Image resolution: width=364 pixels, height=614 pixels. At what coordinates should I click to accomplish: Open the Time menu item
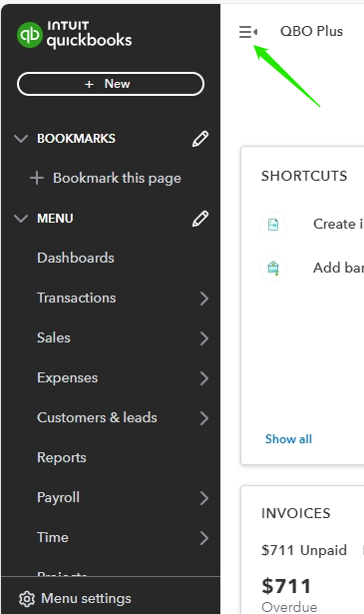pos(53,538)
